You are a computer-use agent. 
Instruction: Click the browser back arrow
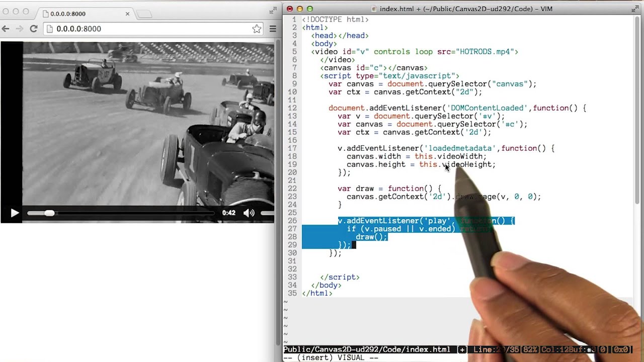6,29
